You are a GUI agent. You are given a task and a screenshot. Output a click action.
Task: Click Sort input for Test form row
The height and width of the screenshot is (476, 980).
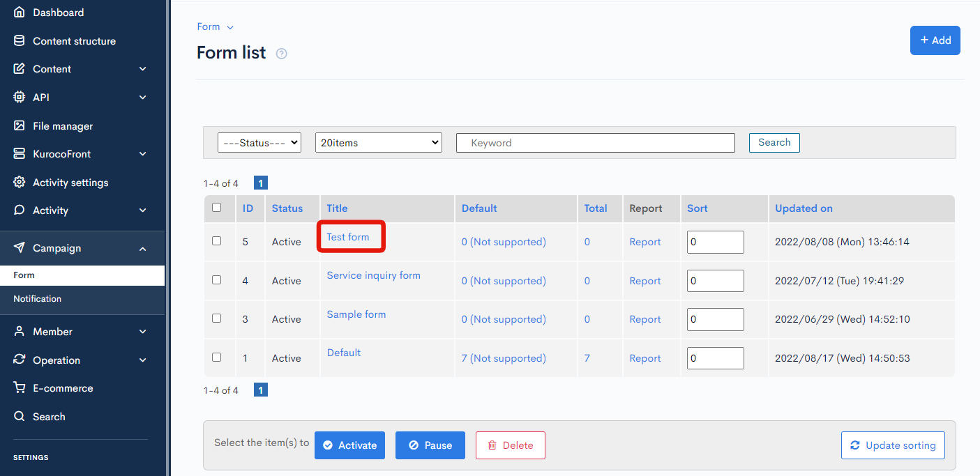[x=716, y=242]
